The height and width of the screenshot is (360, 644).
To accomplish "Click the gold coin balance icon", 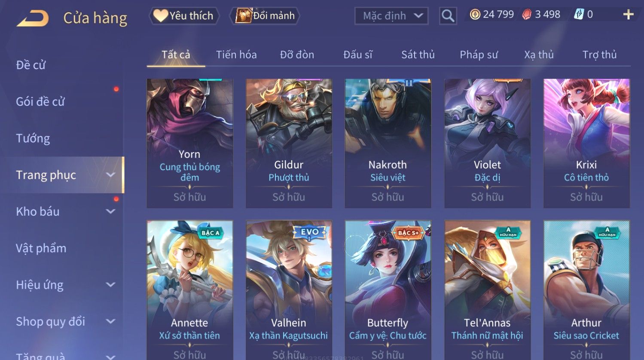I will [475, 15].
